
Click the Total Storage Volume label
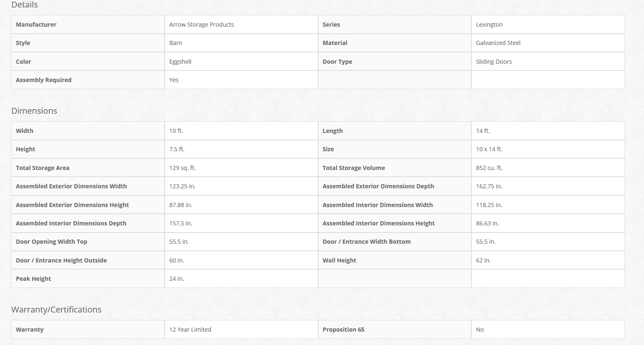point(354,168)
